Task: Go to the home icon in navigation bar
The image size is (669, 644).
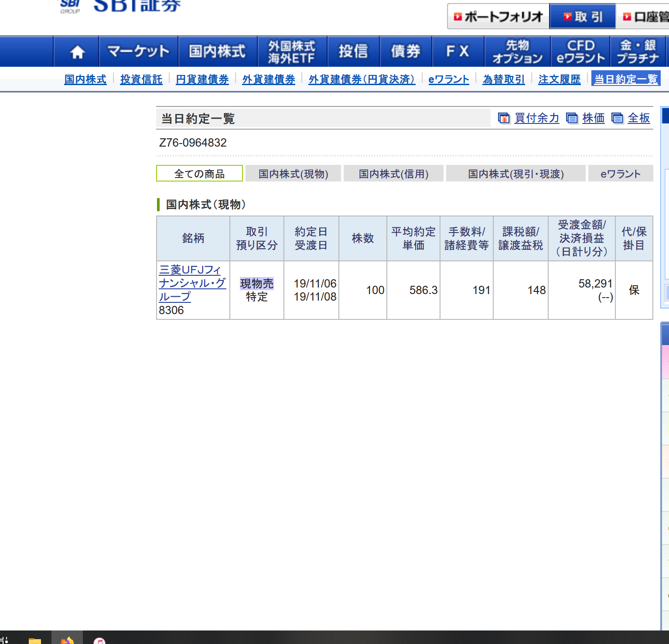Action: (77, 52)
